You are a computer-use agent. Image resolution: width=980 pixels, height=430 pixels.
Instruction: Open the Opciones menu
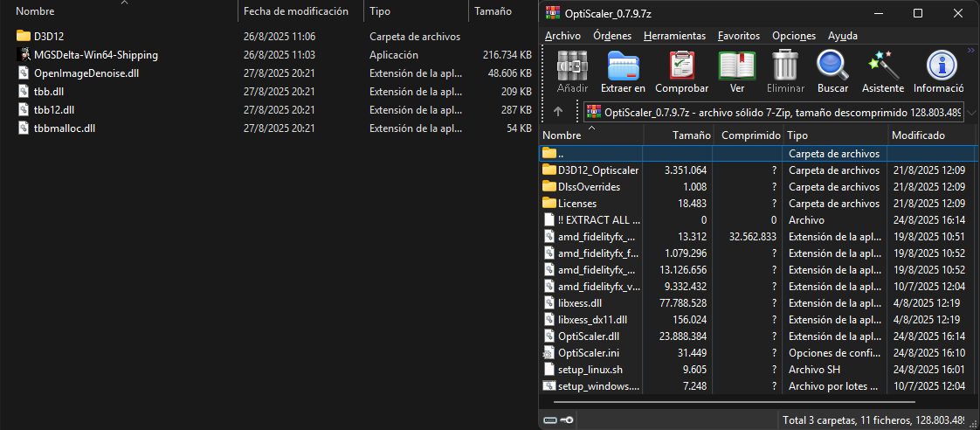click(794, 36)
